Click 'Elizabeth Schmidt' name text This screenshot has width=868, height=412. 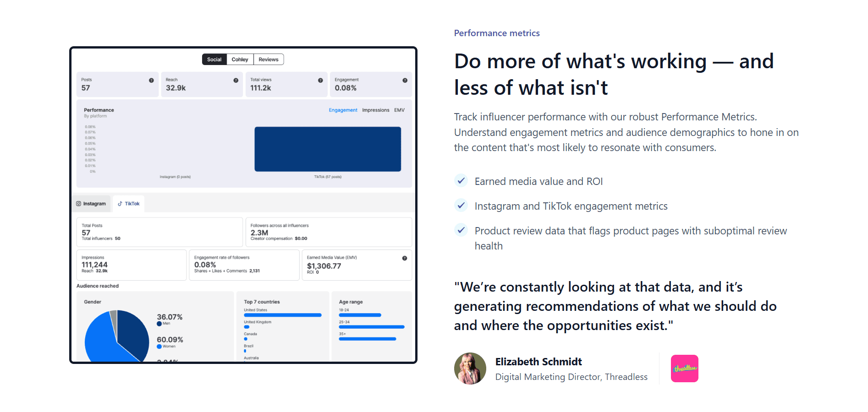coord(538,362)
